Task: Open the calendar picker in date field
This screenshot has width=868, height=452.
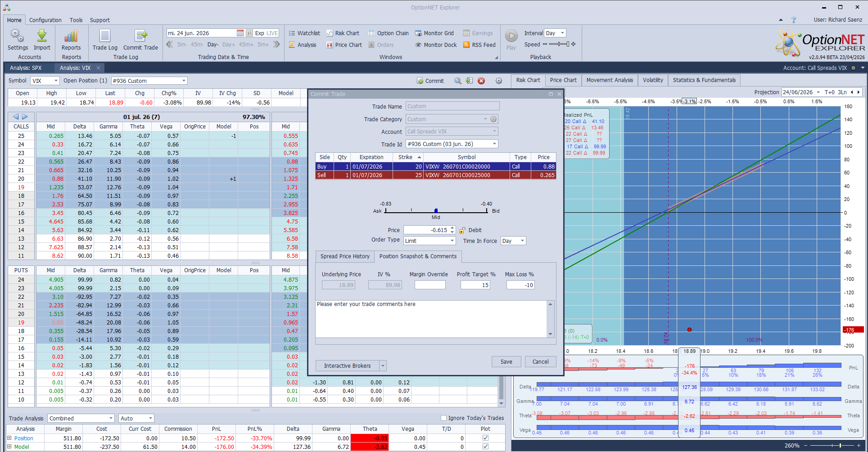Action: pyautogui.click(x=240, y=33)
